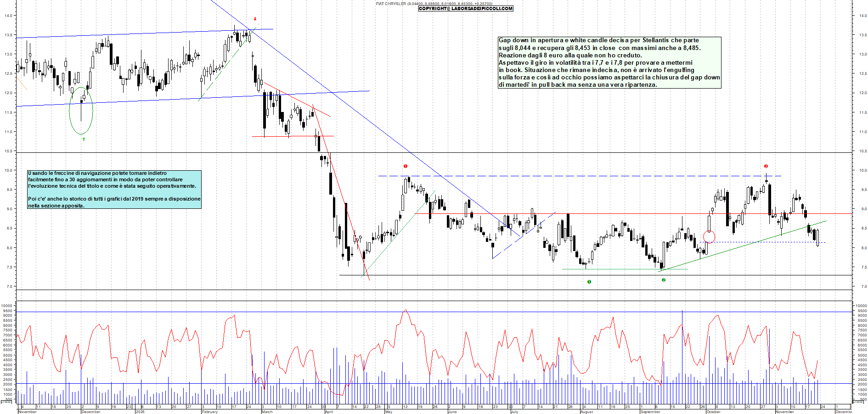This screenshot has width=868, height=414.
Task: Click the August label on the time axis
Action: (x=586, y=412)
